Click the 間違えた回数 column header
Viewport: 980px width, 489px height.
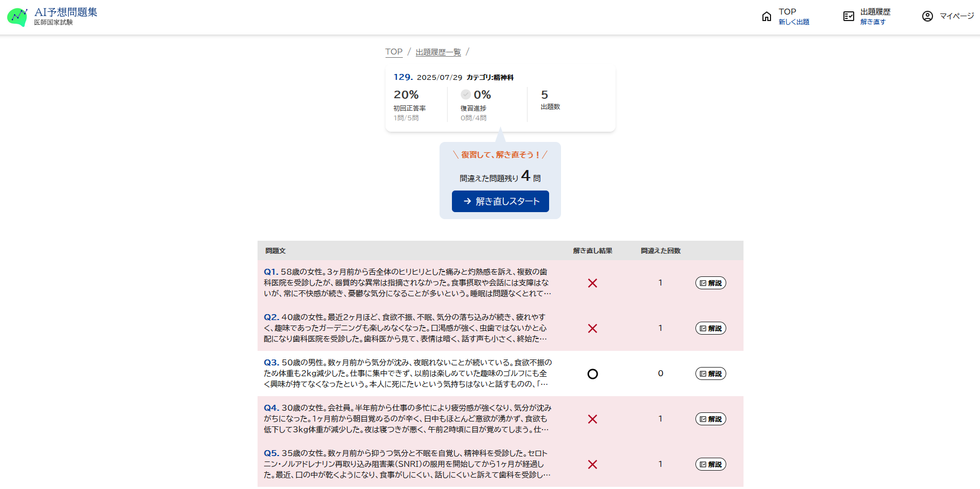pyautogui.click(x=660, y=251)
